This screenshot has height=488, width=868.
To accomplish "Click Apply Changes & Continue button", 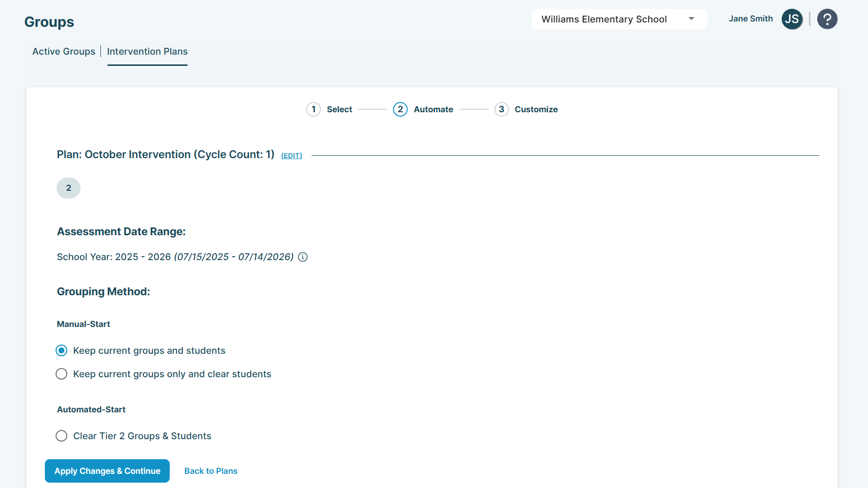I will [x=107, y=471].
